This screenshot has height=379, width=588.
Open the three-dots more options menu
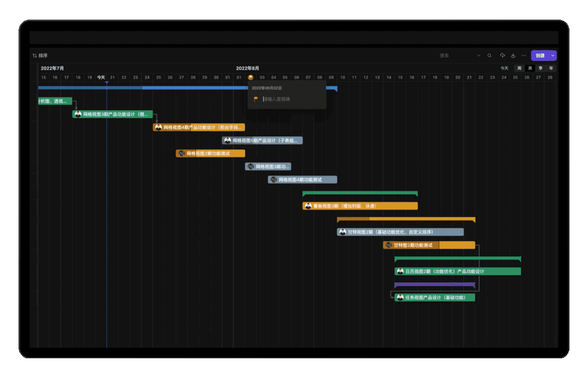[x=524, y=56]
